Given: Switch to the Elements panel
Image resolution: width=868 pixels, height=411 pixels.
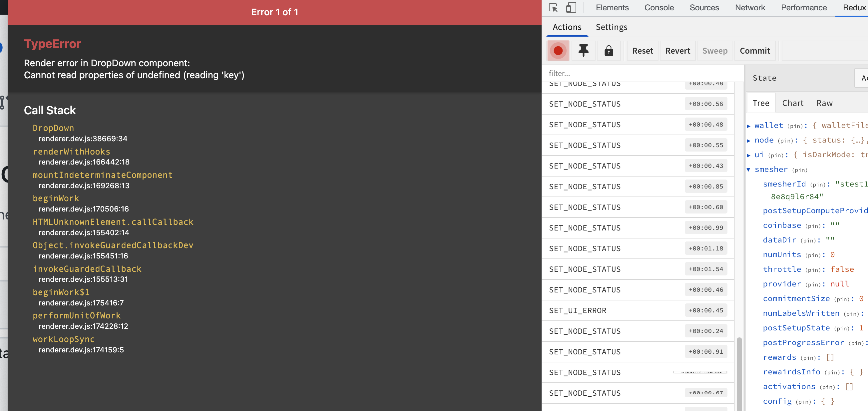Looking at the screenshot, I should [612, 7].
